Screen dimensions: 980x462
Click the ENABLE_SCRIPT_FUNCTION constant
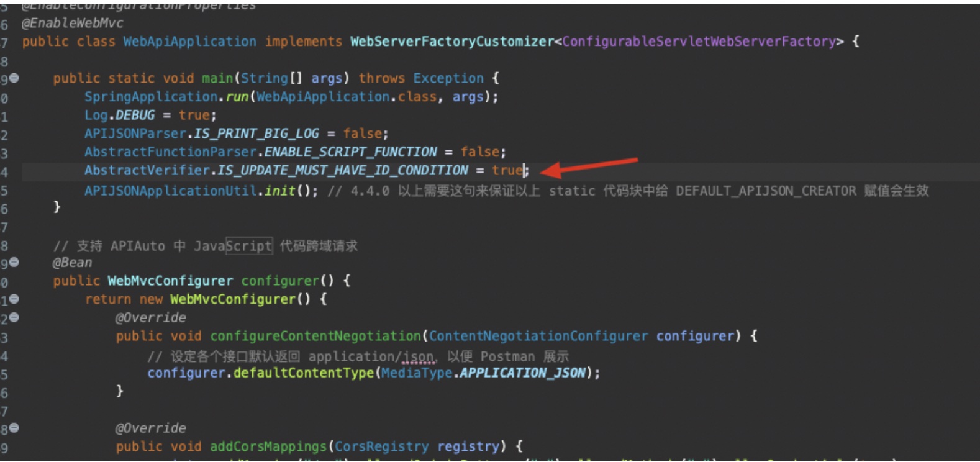350,152
